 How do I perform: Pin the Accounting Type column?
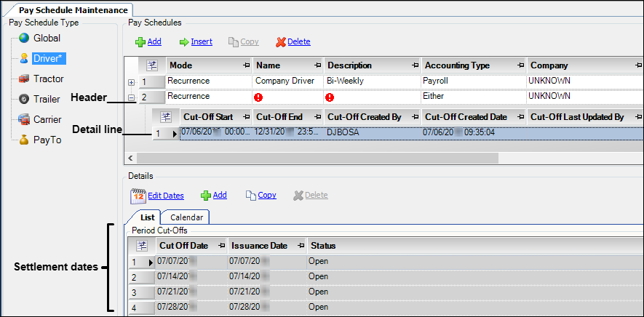(x=521, y=65)
